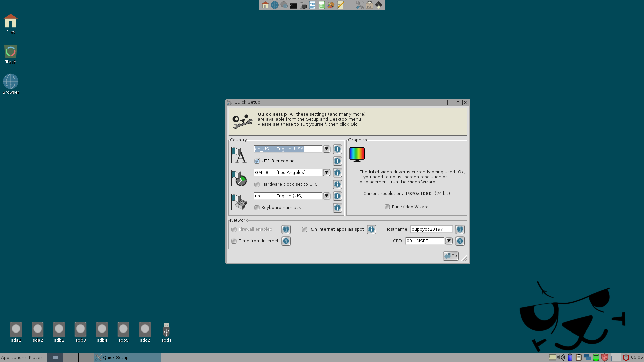This screenshot has height=362, width=644.
Task: Open the clipboard tray icon
Action: 578,357
